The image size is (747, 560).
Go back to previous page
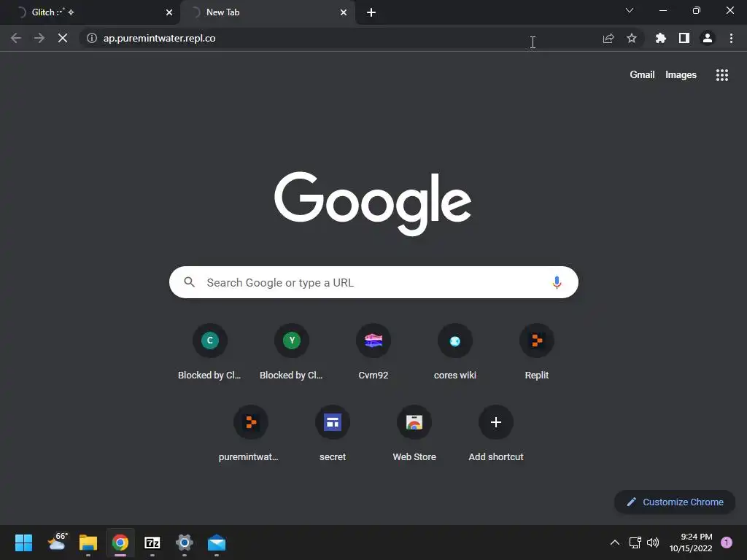click(16, 38)
